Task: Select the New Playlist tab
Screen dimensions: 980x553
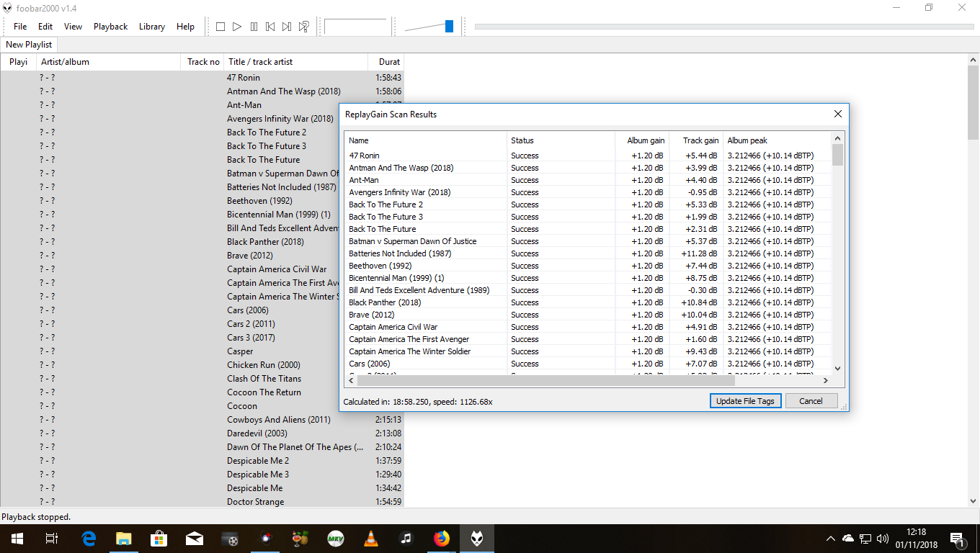Action: tap(29, 45)
